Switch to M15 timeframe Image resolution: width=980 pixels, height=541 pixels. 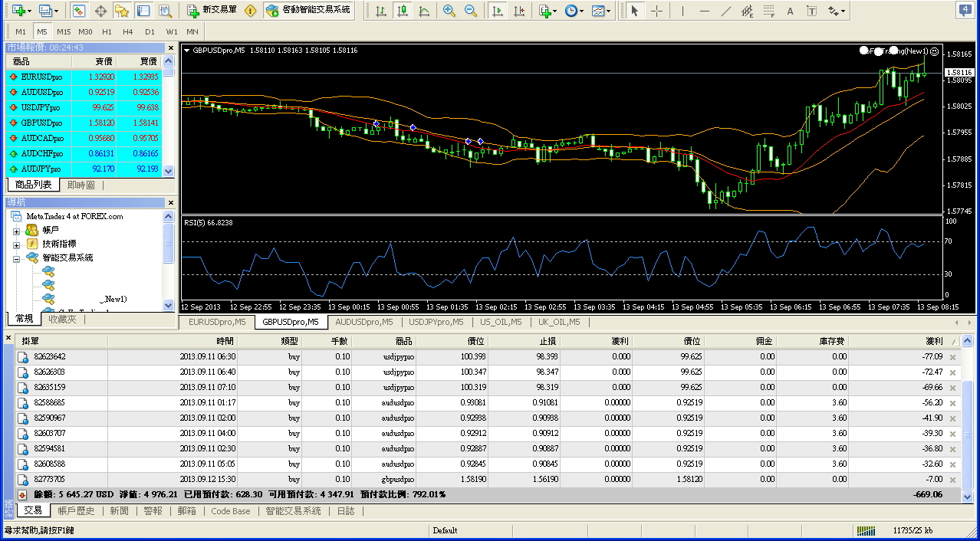(64, 31)
